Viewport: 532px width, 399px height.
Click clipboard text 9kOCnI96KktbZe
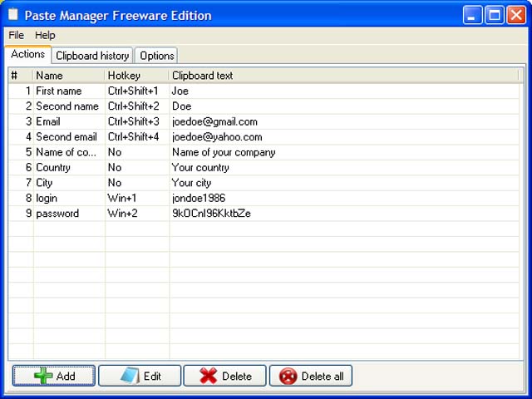coord(211,213)
